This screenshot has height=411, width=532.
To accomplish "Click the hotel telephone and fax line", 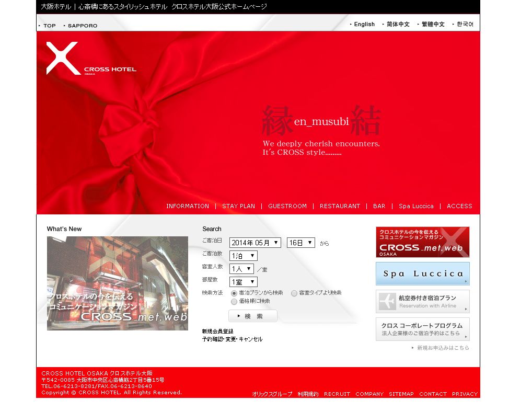I will [97, 386].
